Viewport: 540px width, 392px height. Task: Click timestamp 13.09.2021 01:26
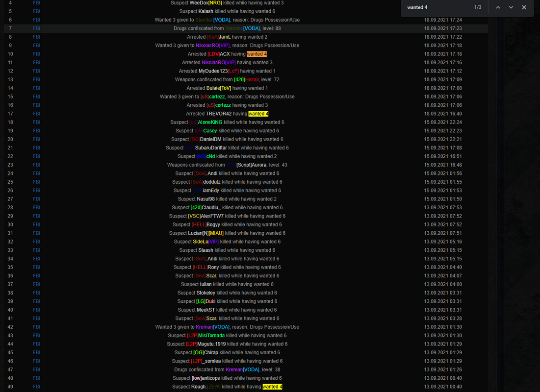[443, 369]
